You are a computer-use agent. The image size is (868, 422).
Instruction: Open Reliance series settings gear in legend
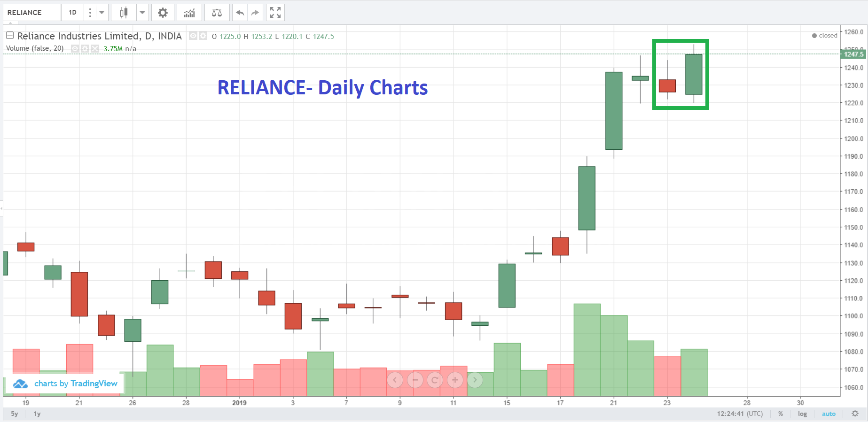click(203, 36)
